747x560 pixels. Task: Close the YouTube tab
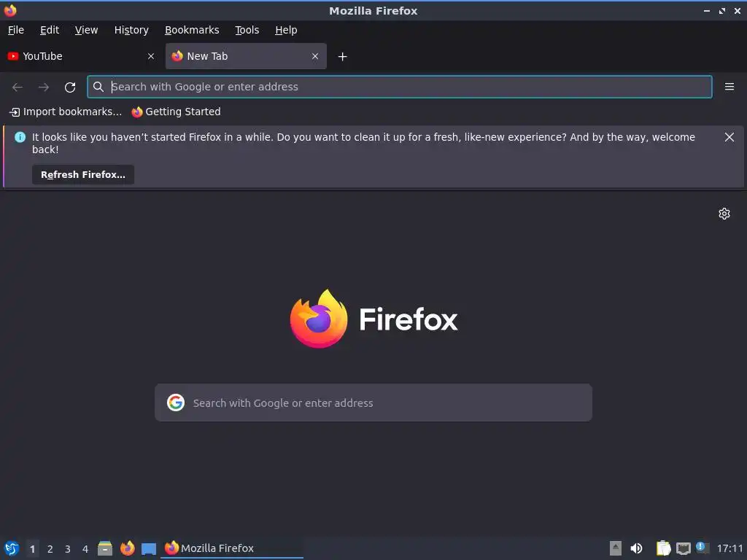151,56
